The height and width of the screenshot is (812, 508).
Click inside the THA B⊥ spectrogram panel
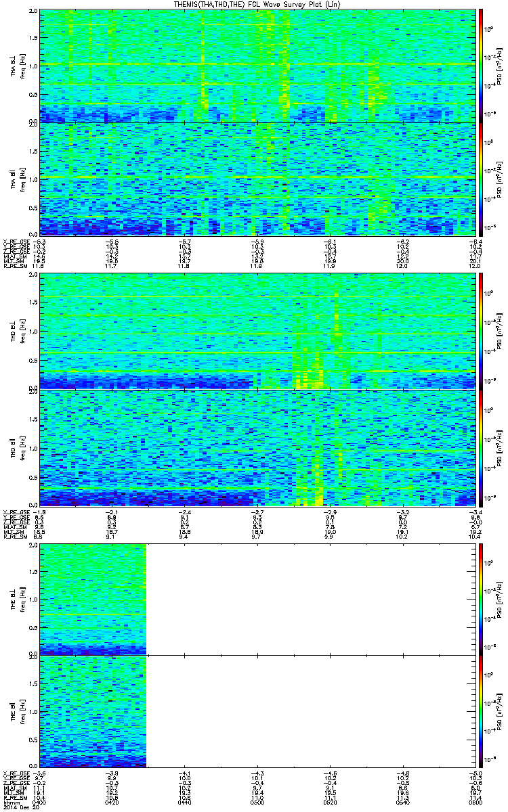tap(257, 66)
